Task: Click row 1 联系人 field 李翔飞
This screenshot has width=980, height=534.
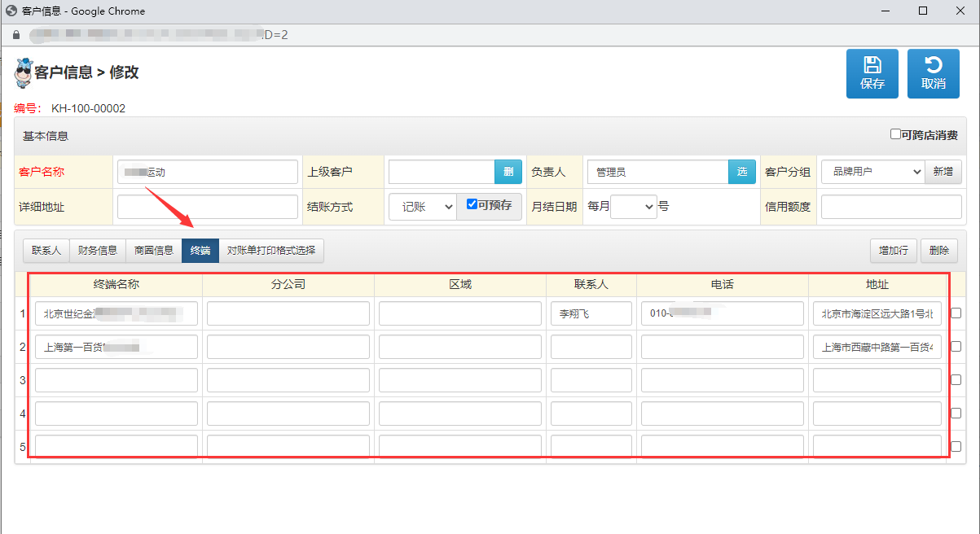Action: pos(591,313)
